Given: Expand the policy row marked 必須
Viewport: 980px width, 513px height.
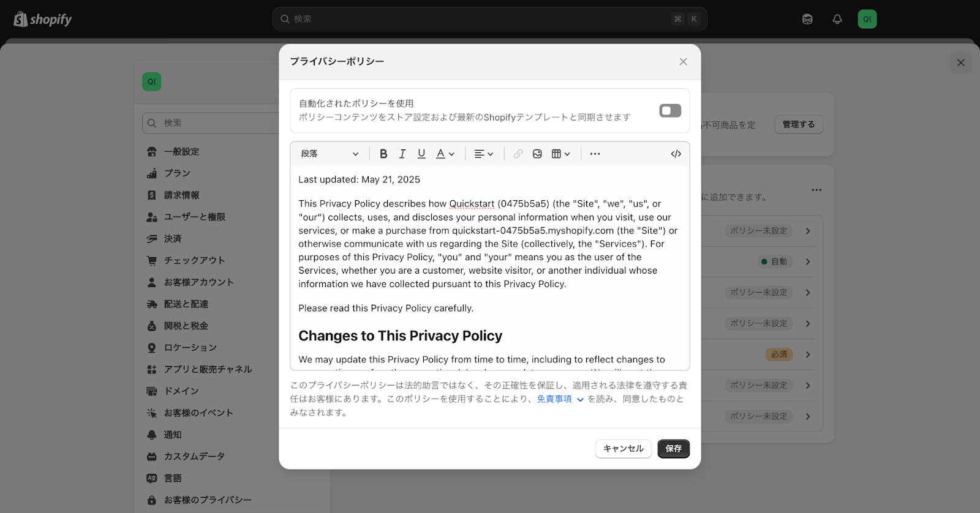Looking at the screenshot, I should point(808,354).
